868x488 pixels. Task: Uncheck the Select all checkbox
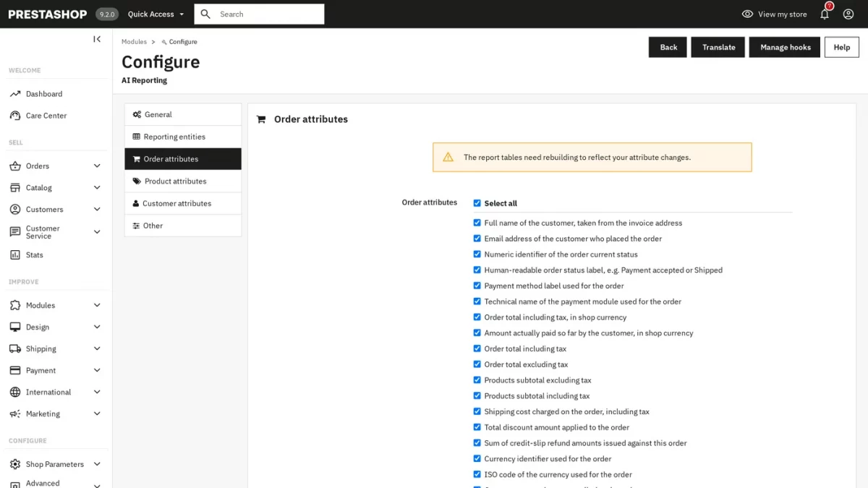coord(477,203)
